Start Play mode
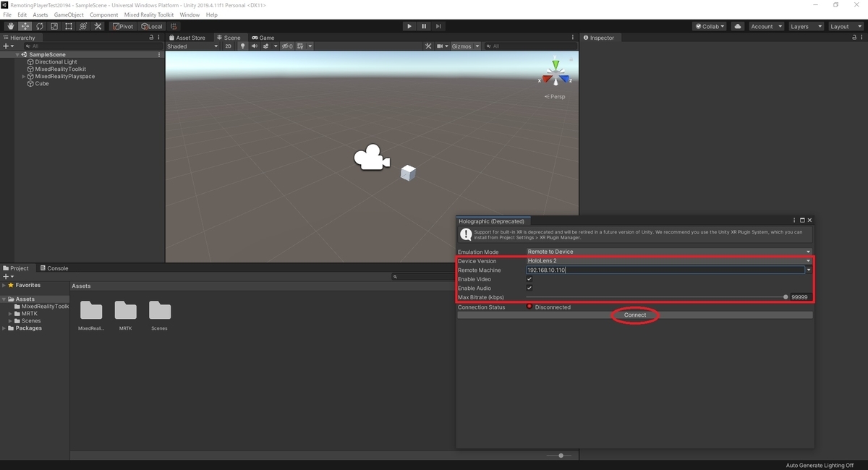This screenshot has height=470, width=868. coord(409,26)
